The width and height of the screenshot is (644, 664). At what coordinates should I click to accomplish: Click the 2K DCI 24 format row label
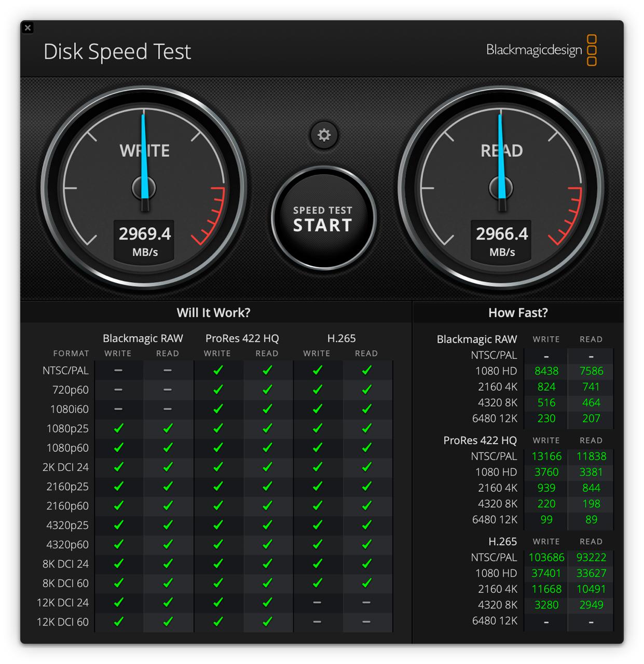click(x=65, y=467)
